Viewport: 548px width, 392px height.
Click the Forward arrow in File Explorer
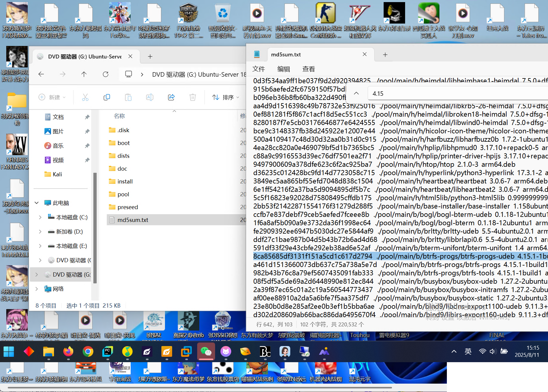pyautogui.click(x=63, y=74)
